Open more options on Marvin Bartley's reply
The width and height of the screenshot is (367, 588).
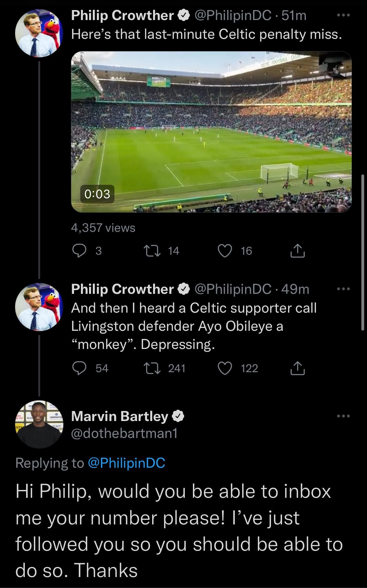[343, 416]
